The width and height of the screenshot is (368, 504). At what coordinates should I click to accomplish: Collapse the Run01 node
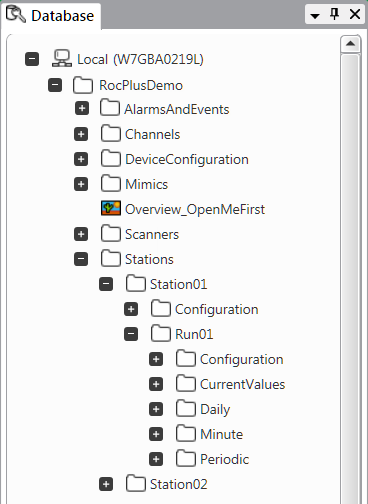pyautogui.click(x=131, y=334)
